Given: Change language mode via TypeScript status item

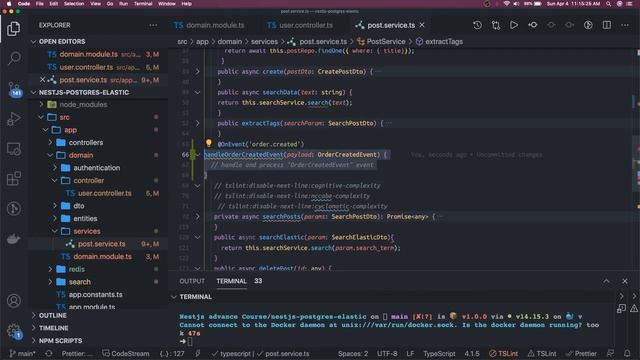Looking at the screenshot, I should [439, 353].
